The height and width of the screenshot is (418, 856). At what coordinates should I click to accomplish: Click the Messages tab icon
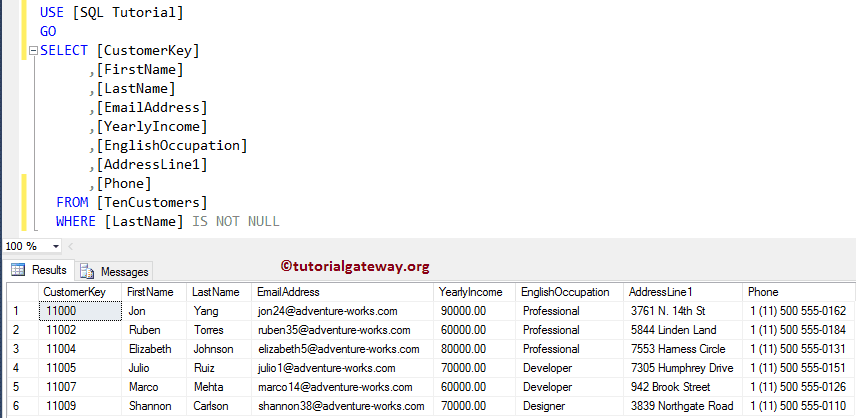(87, 271)
